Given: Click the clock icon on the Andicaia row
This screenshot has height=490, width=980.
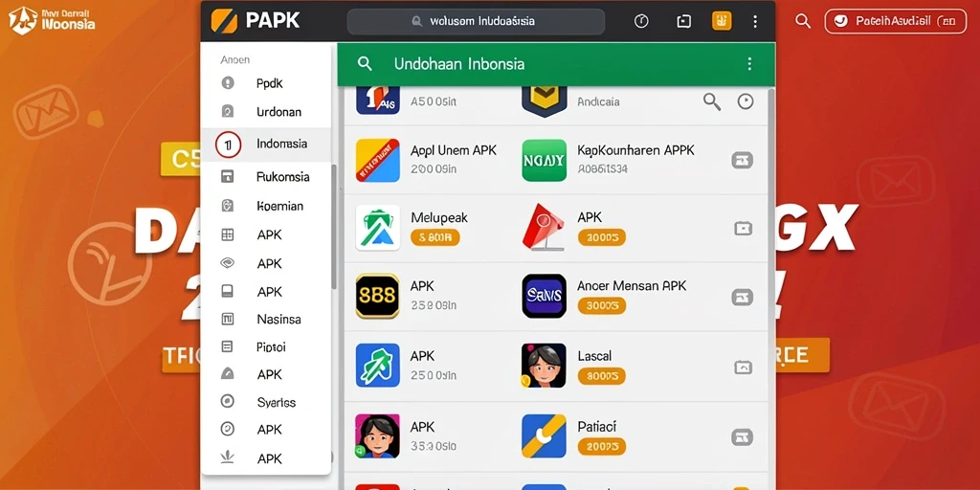Looking at the screenshot, I should [746, 101].
